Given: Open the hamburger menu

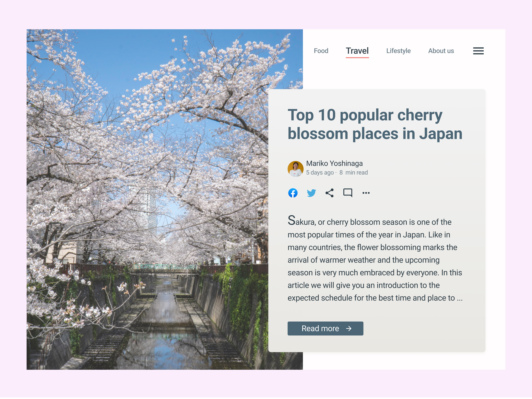Looking at the screenshot, I should 478,51.
